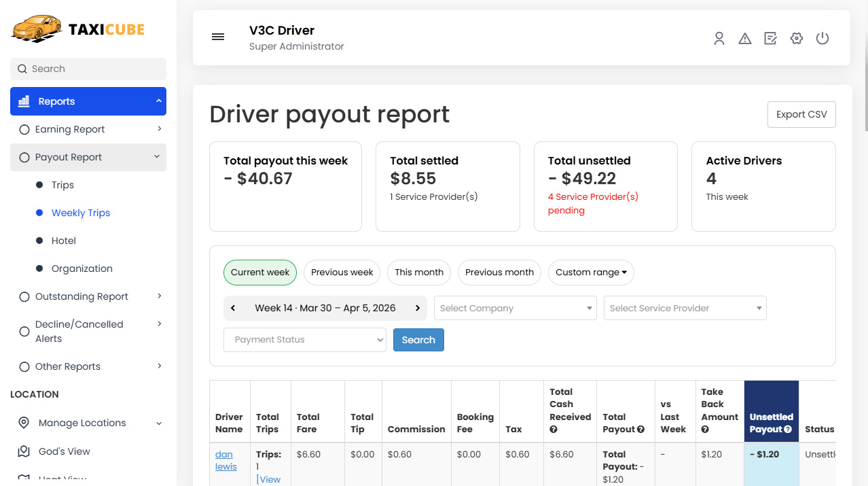Open the settings gear icon
The image size is (868, 486).
pyautogui.click(x=796, y=38)
